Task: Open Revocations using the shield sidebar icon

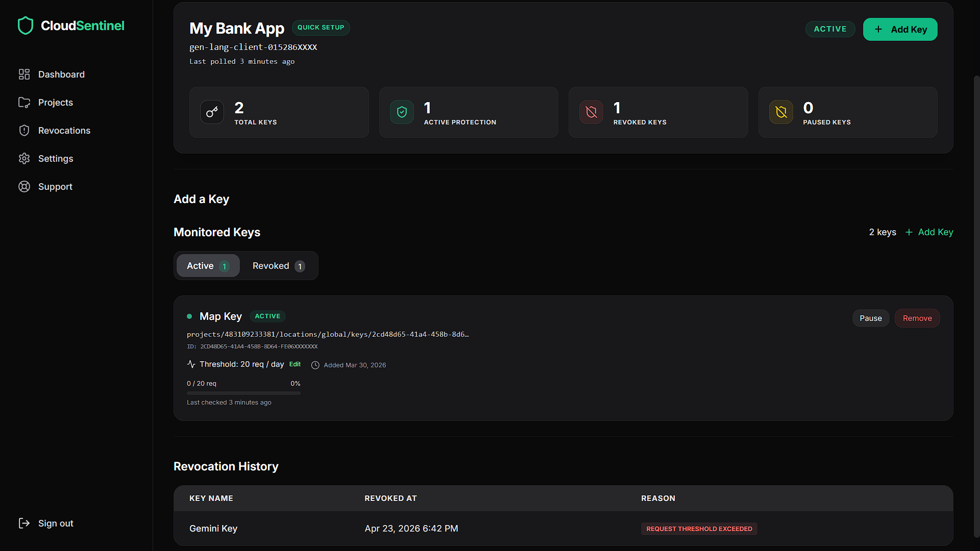Action: (24, 130)
